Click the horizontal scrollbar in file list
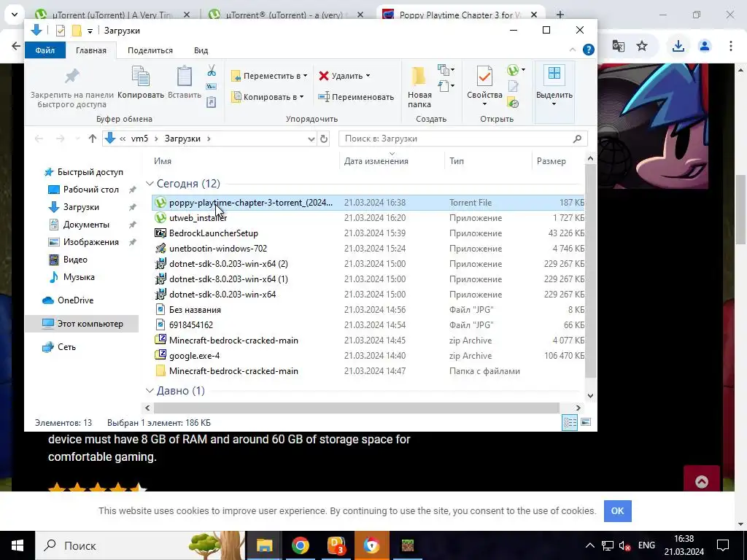This screenshot has width=747, height=560. coord(356,408)
